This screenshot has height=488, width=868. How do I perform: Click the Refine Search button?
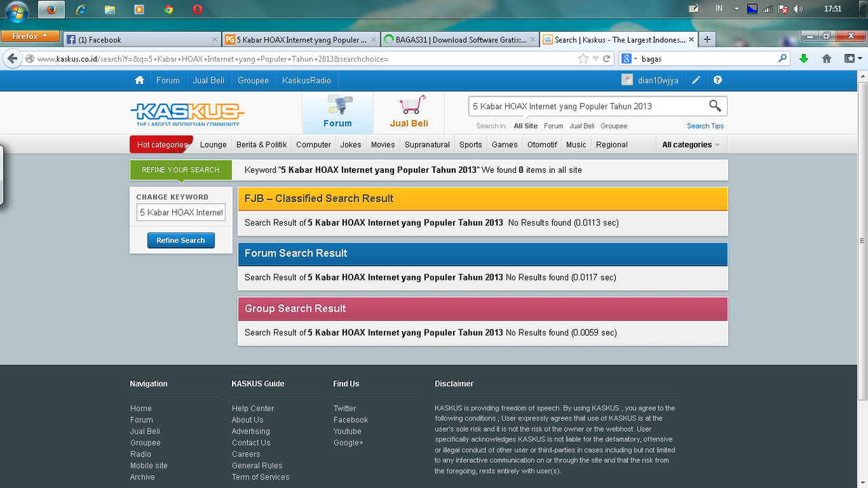click(180, 240)
